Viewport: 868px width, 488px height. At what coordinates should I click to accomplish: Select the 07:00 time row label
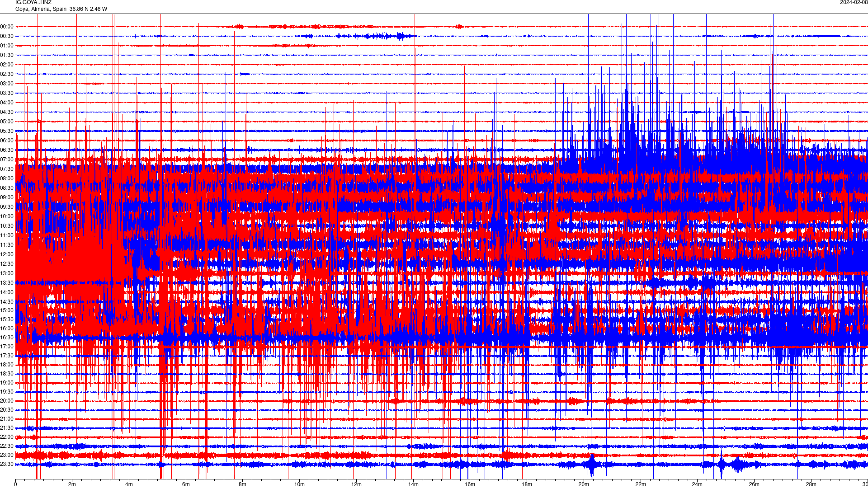tap(7, 160)
